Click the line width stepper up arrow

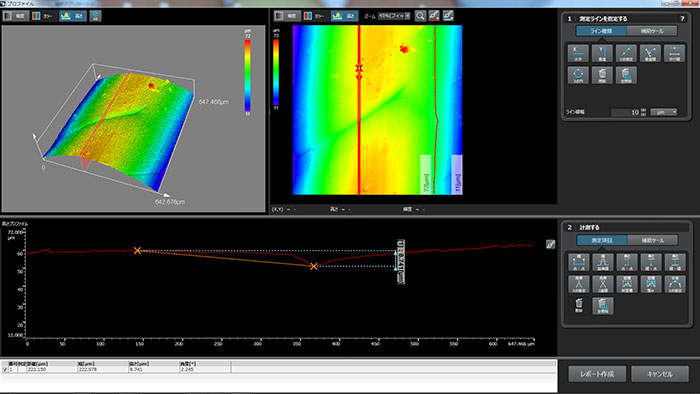[x=643, y=110]
